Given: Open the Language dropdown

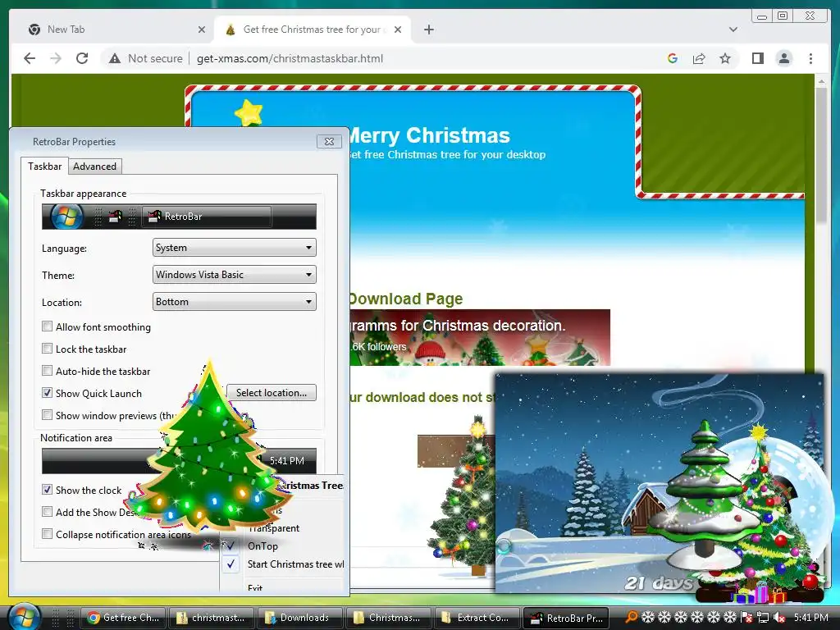Looking at the screenshot, I should (x=234, y=248).
